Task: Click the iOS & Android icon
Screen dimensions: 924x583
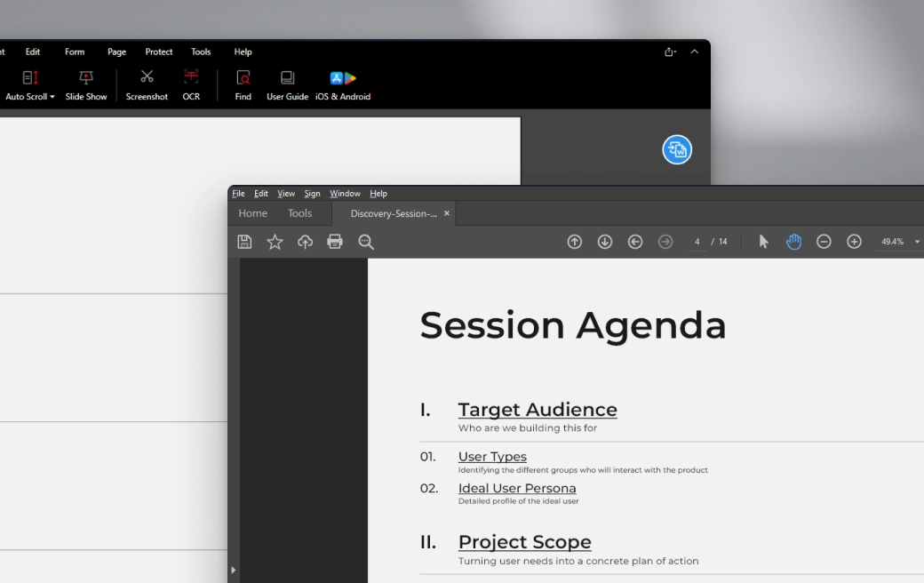Action: click(x=343, y=85)
